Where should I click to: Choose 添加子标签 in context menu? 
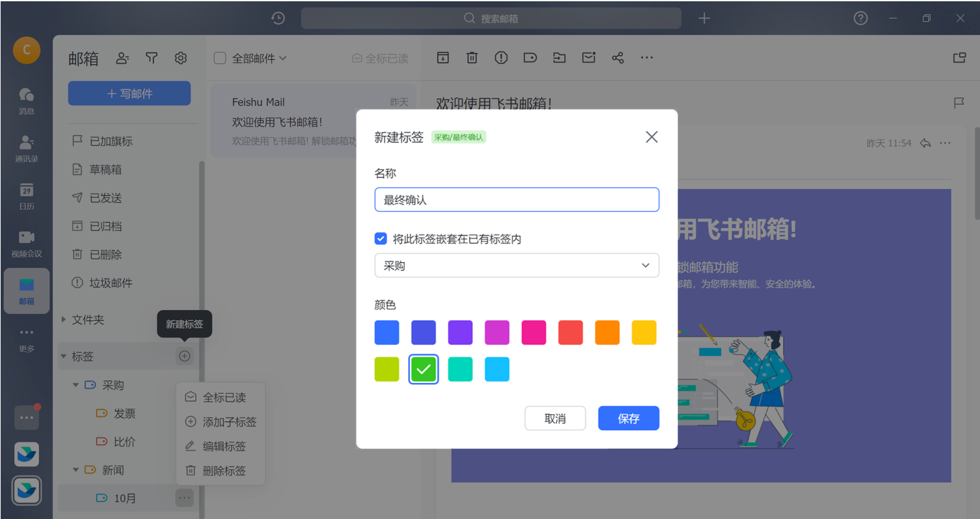[x=221, y=422]
